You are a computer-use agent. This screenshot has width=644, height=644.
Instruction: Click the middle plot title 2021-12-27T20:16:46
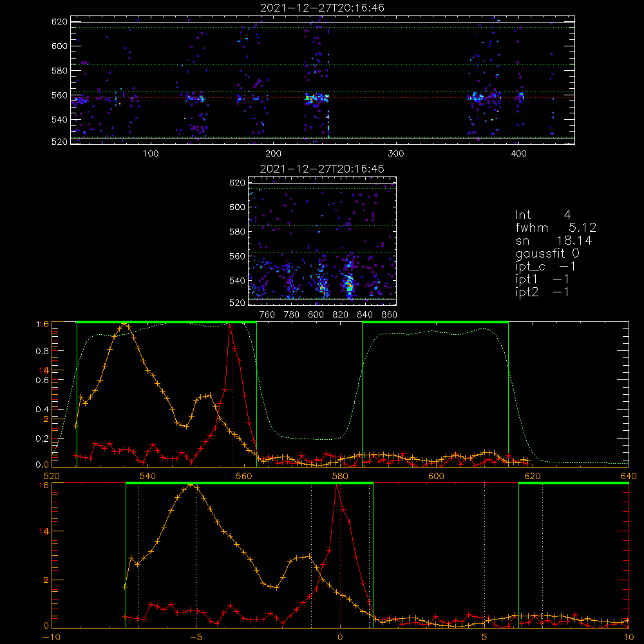point(322,169)
